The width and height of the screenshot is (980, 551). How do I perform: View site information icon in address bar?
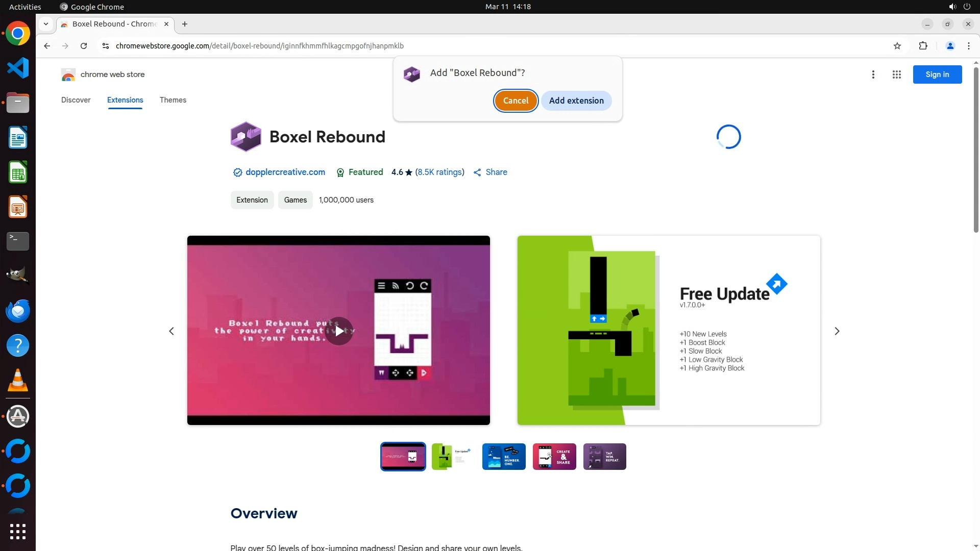(x=106, y=46)
